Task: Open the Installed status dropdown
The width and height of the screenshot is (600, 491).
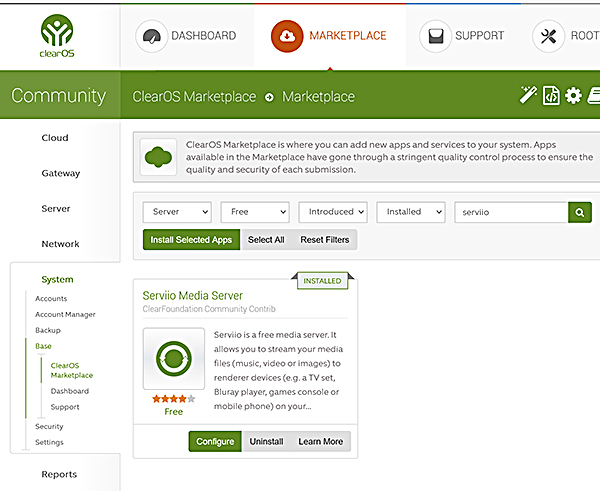Action: click(x=411, y=212)
